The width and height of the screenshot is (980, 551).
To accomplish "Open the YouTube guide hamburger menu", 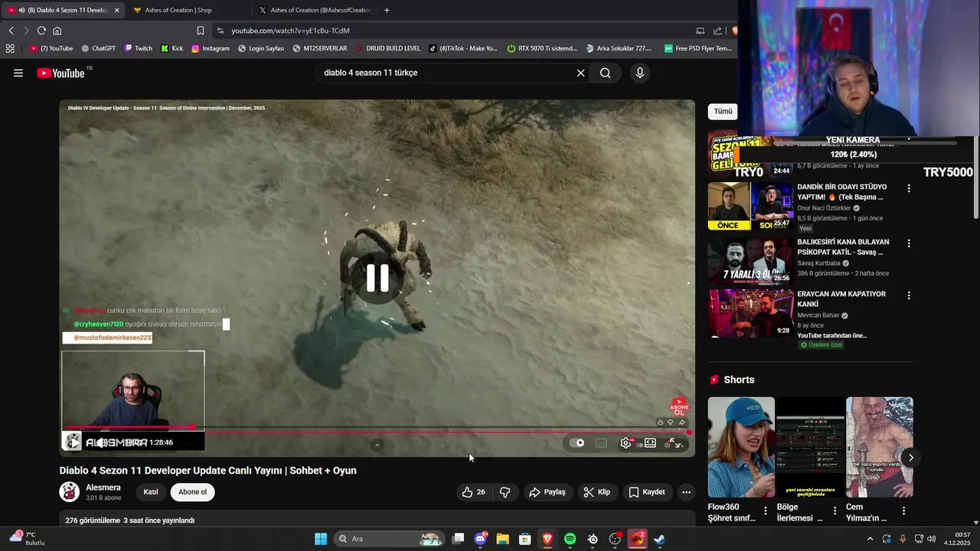I will pos(18,73).
